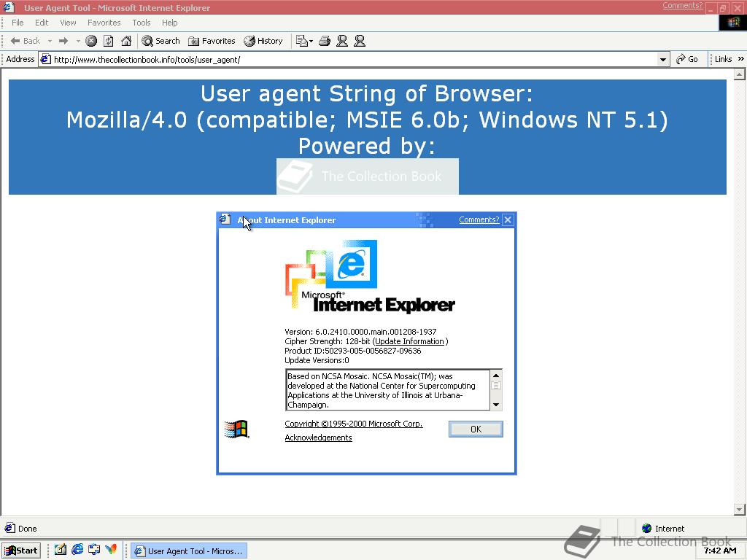747x560 pixels.
Task: Click inside the NCSA Mosaic credits textbox
Action: tap(388, 390)
